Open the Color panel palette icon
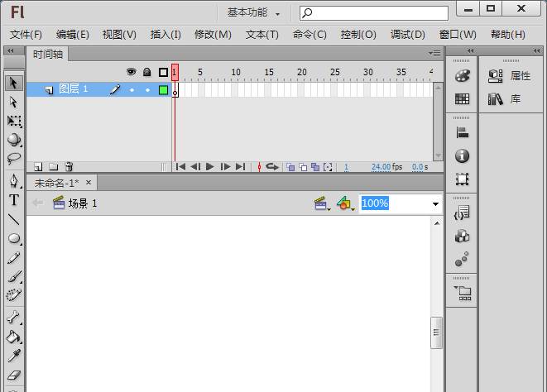This screenshot has height=392, width=547. [x=463, y=76]
